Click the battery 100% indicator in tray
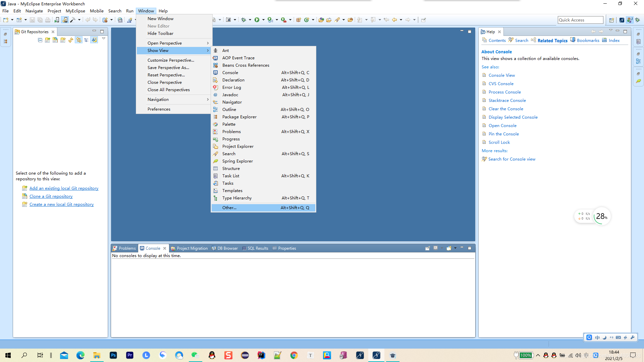Viewport: 644px width, 362px height. pos(526,355)
